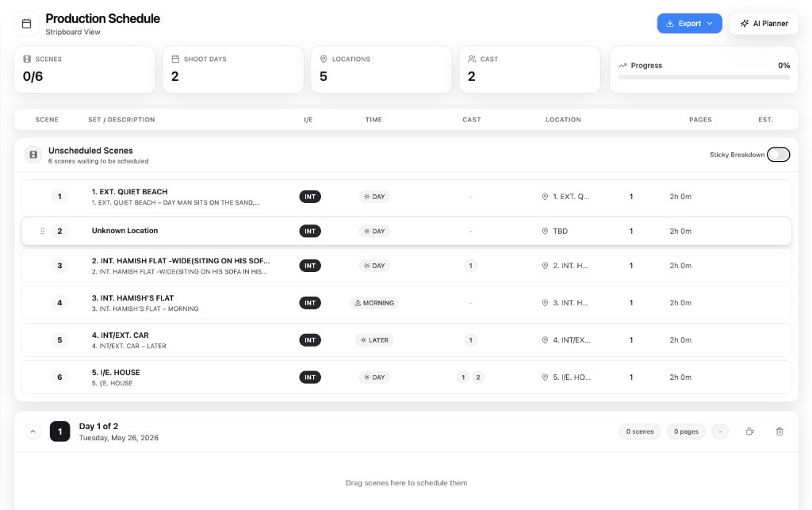Click the film icon beside Unscheduled Scenes
Screen dimensions: 812x510
tap(33, 155)
